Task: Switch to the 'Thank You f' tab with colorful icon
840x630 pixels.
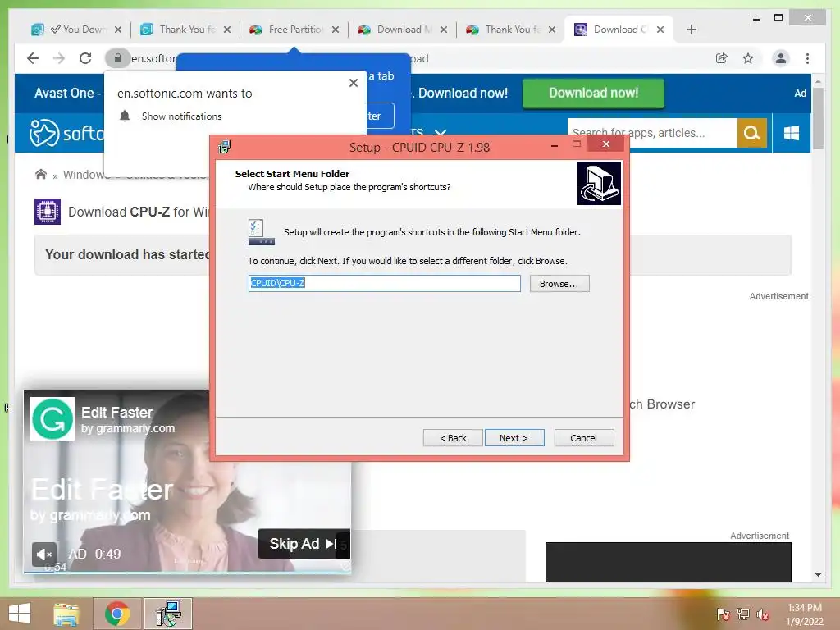Action: point(511,30)
